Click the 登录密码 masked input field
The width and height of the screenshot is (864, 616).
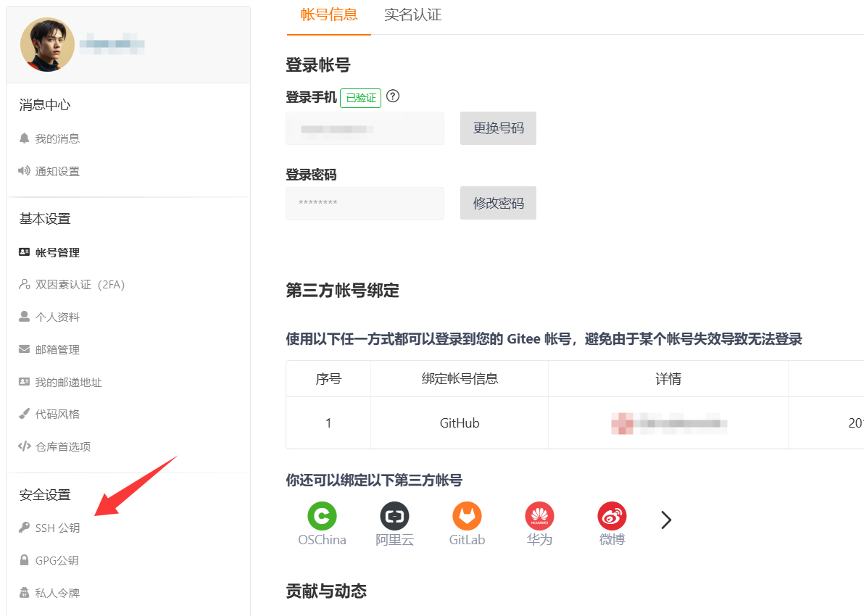[x=365, y=204]
